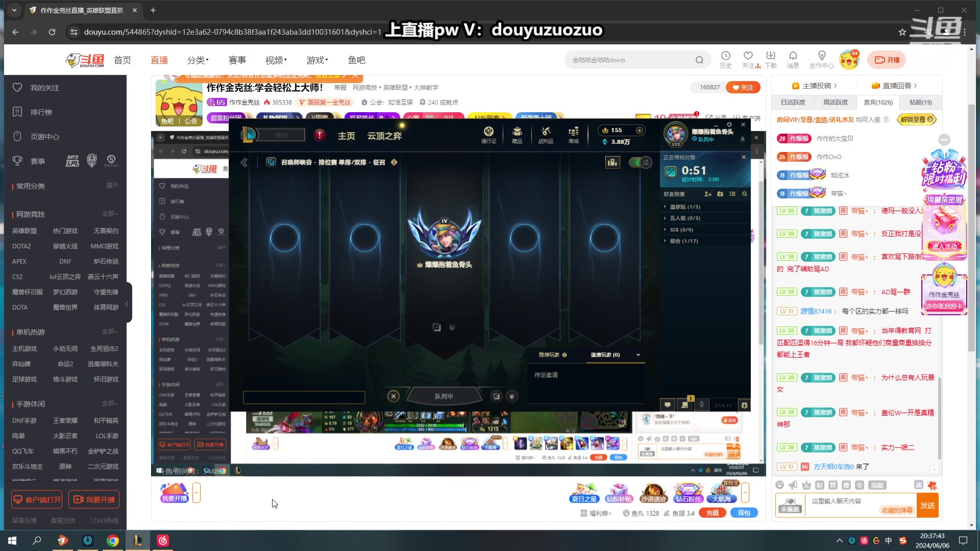Open Douyu 下载 download icon
Viewport: 980px width, 551px height.
tap(771, 60)
